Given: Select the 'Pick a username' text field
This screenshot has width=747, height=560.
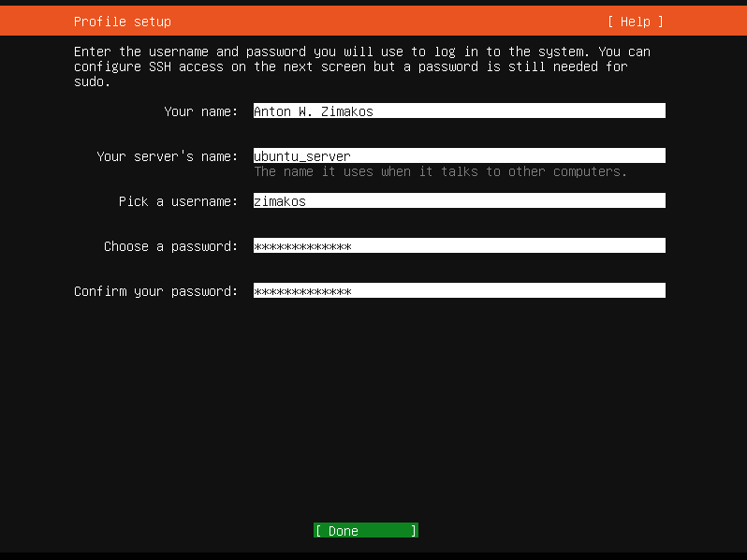Looking at the screenshot, I should tap(459, 201).
